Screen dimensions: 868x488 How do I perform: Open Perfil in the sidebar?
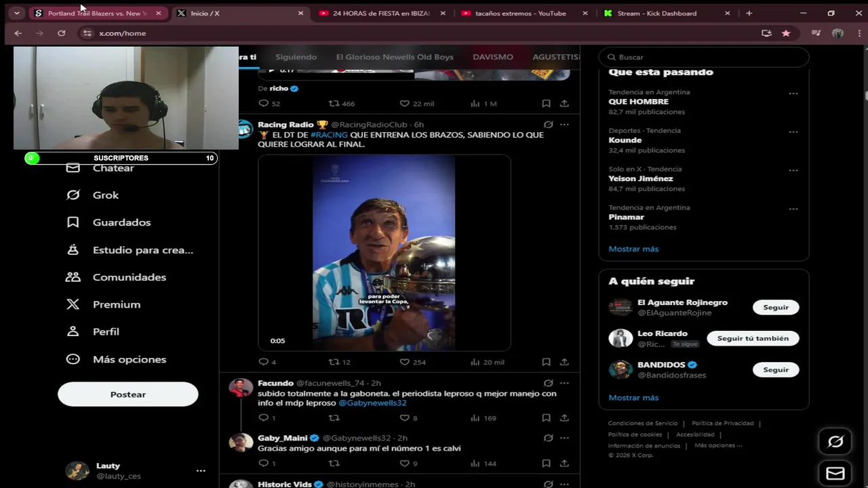pos(92,331)
